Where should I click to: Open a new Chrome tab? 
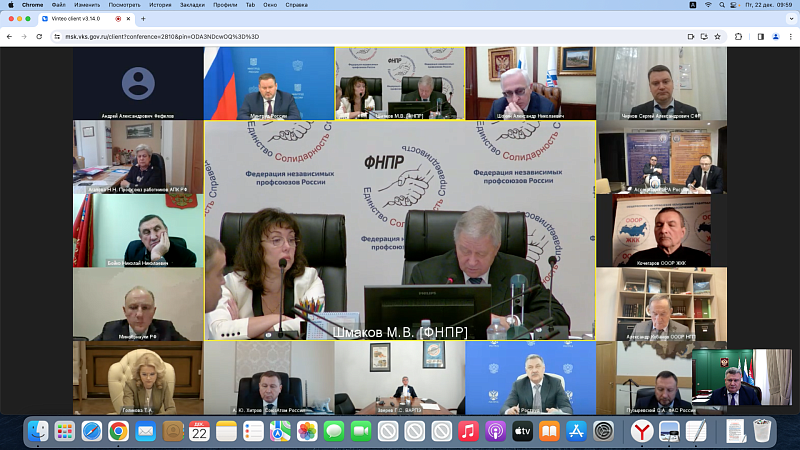point(143,19)
